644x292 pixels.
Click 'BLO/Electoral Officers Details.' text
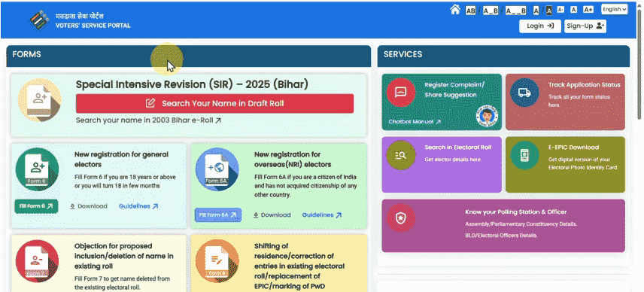point(501,236)
